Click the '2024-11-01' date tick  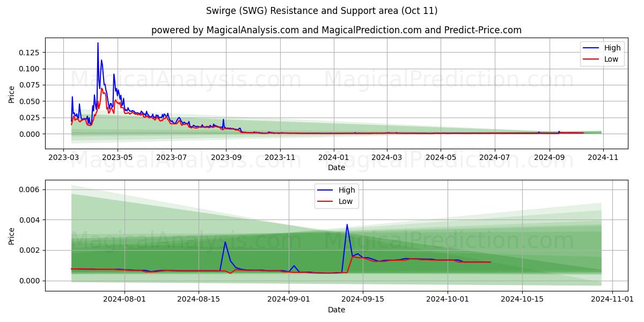coord(612,299)
